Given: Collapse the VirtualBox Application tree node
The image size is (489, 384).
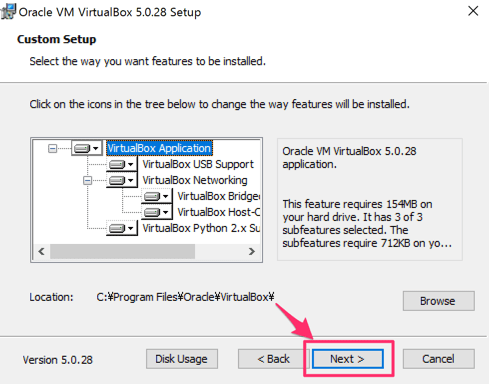Looking at the screenshot, I should coord(52,148).
